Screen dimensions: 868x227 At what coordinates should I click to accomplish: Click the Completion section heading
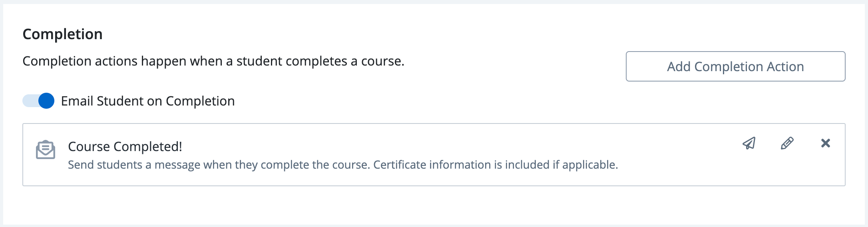pyautogui.click(x=62, y=34)
